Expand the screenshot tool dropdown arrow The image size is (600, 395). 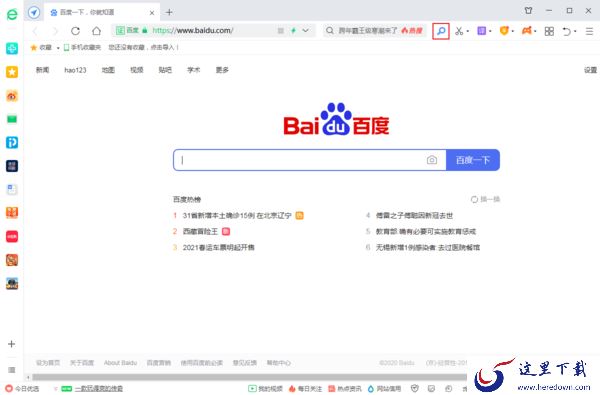(x=468, y=31)
